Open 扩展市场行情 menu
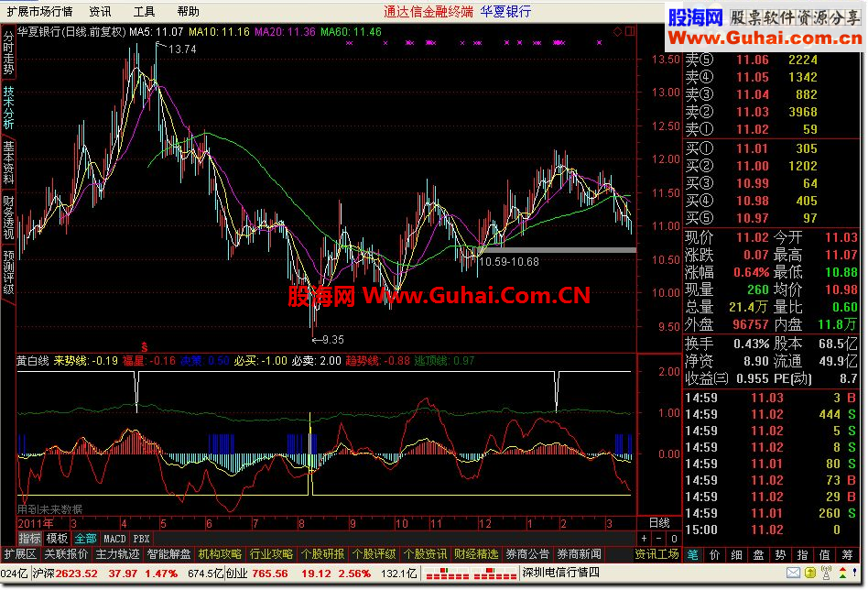This screenshot has height=590, width=868. 39,12
